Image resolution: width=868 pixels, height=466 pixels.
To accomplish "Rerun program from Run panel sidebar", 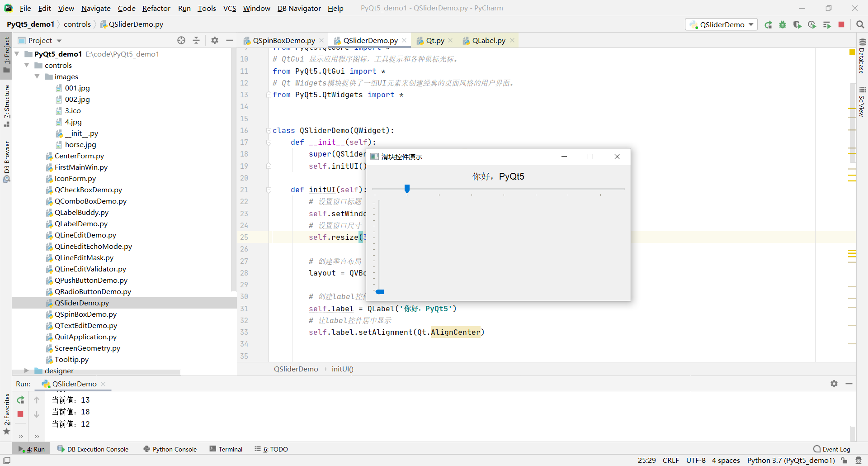I will click(x=20, y=400).
